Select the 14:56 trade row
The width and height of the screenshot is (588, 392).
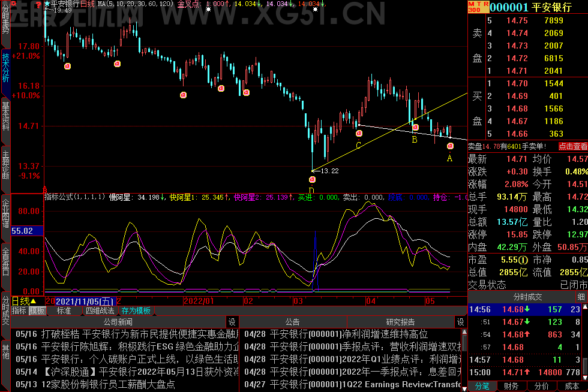(525, 309)
